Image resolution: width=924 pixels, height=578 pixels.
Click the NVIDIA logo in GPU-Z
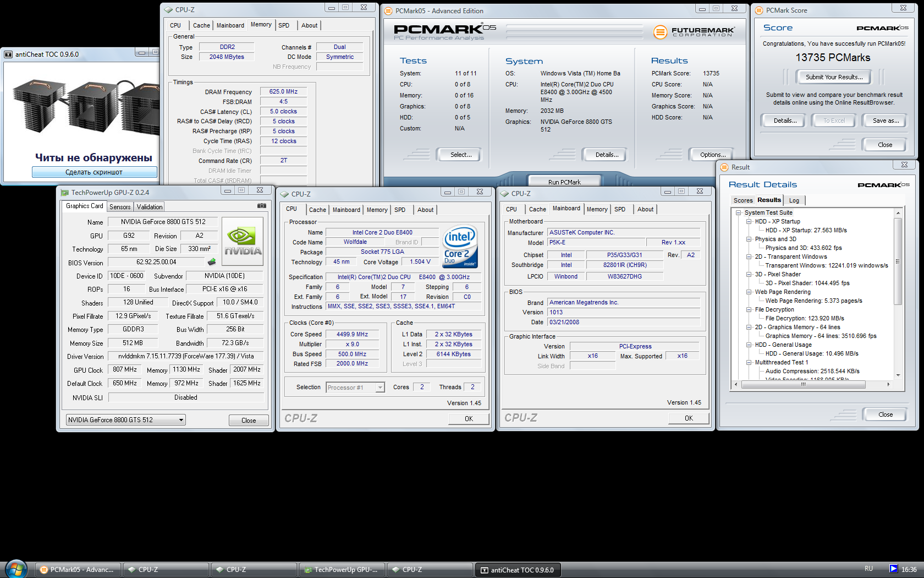coord(242,242)
